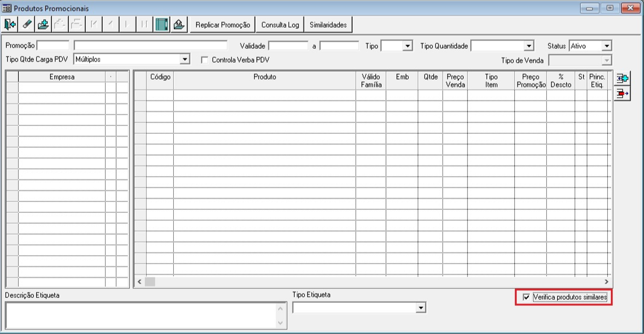The image size is (644, 334).
Task: Open the Tipo Etiqueta dropdown
Action: pos(420,307)
